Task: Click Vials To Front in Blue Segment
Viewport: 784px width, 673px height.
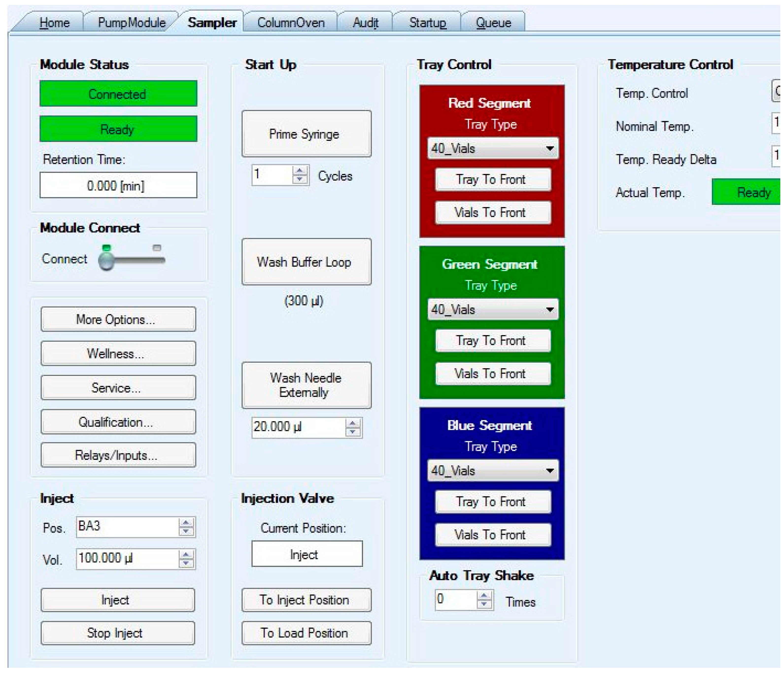Action: 493,535
